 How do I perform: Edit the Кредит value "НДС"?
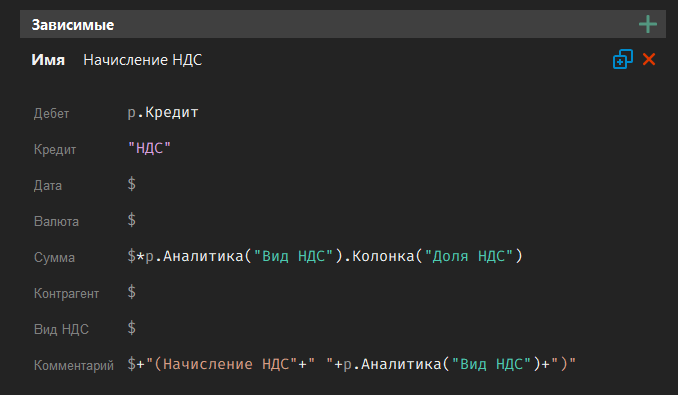(x=149, y=148)
